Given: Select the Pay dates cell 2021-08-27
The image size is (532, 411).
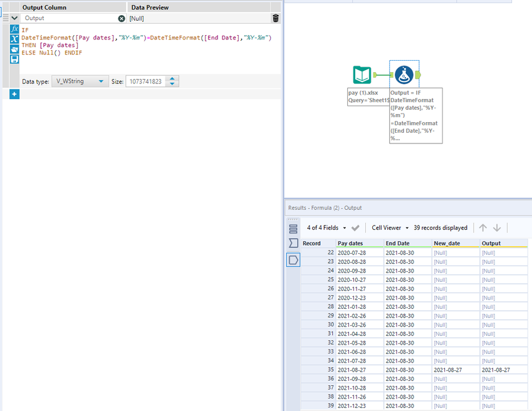Looking at the screenshot, I should tap(359, 370).
